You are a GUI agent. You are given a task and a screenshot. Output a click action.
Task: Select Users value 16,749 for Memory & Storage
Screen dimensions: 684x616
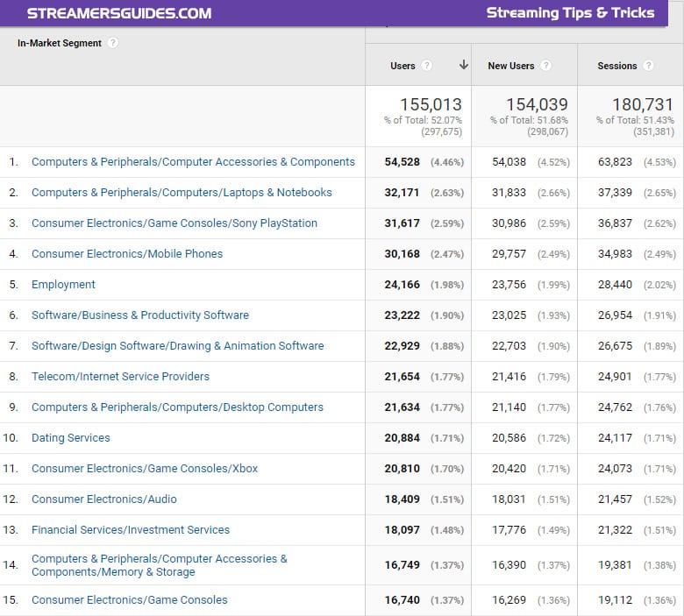[402, 565]
